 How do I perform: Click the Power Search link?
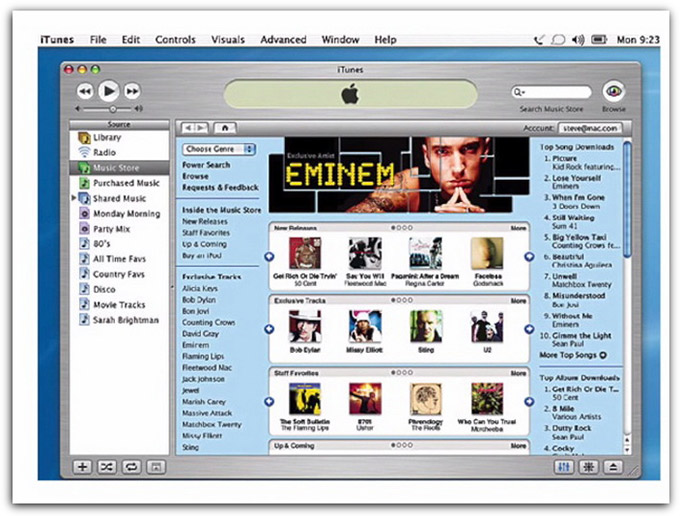click(x=206, y=165)
